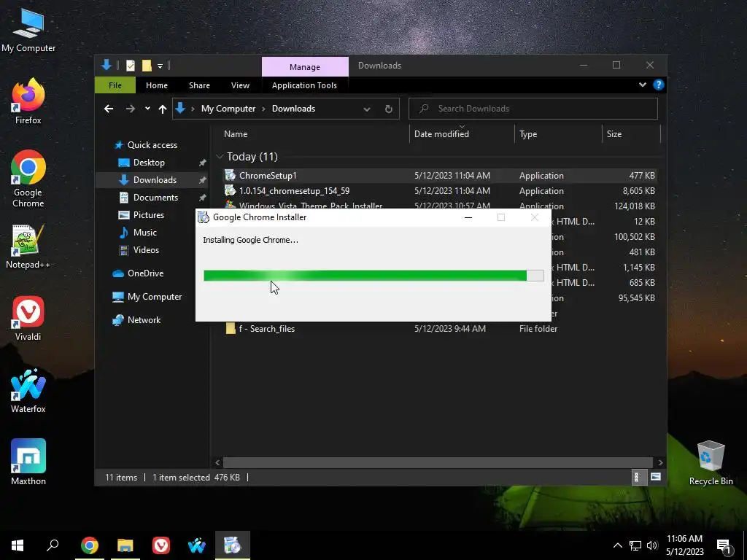Refresh the Downloads folder
This screenshot has height=560, width=747.
pos(389,109)
